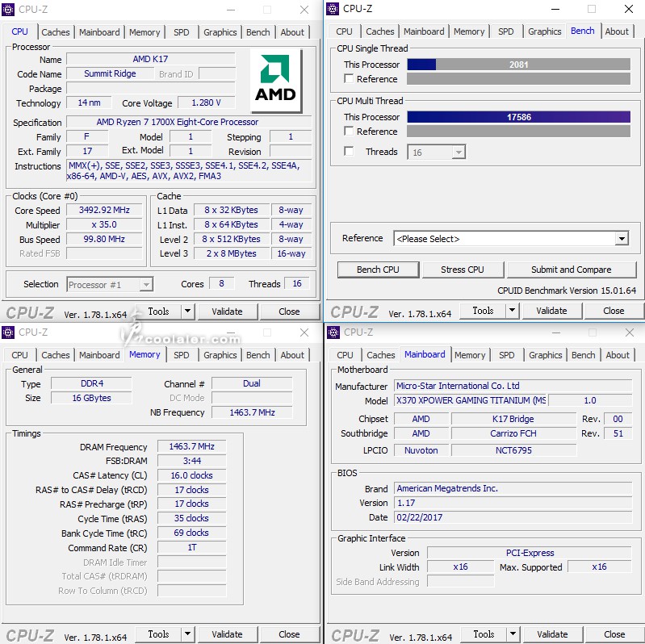This screenshot has width=645, height=644.
Task: Expand Tools dropdown arrow in the Bench window
Action: point(512,311)
